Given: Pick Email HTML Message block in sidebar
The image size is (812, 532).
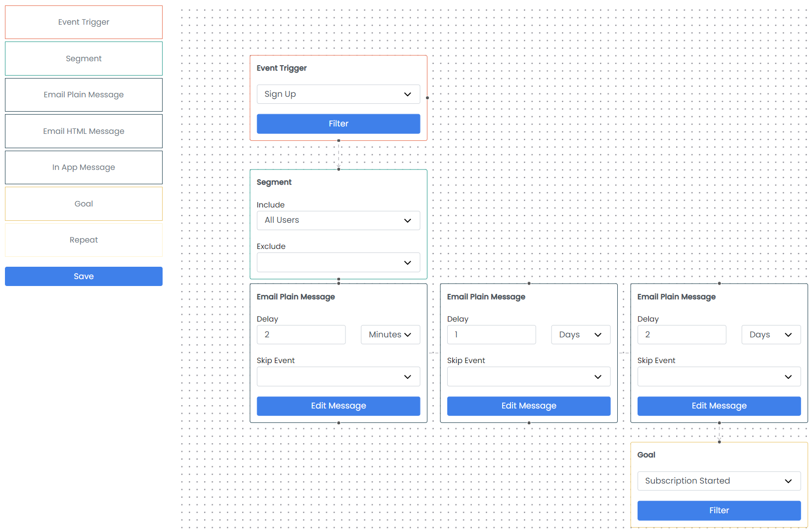Looking at the screenshot, I should (x=84, y=131).
